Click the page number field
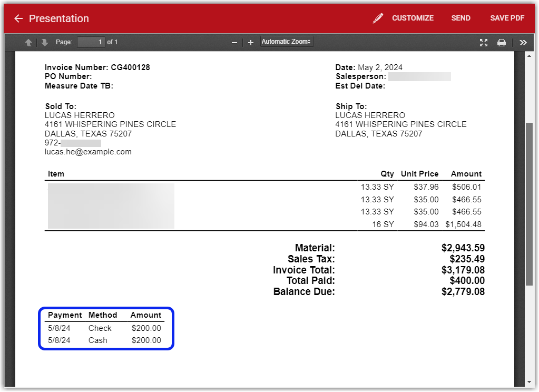The width and height of the screenshot is (539, 392). tap(91, 42)
